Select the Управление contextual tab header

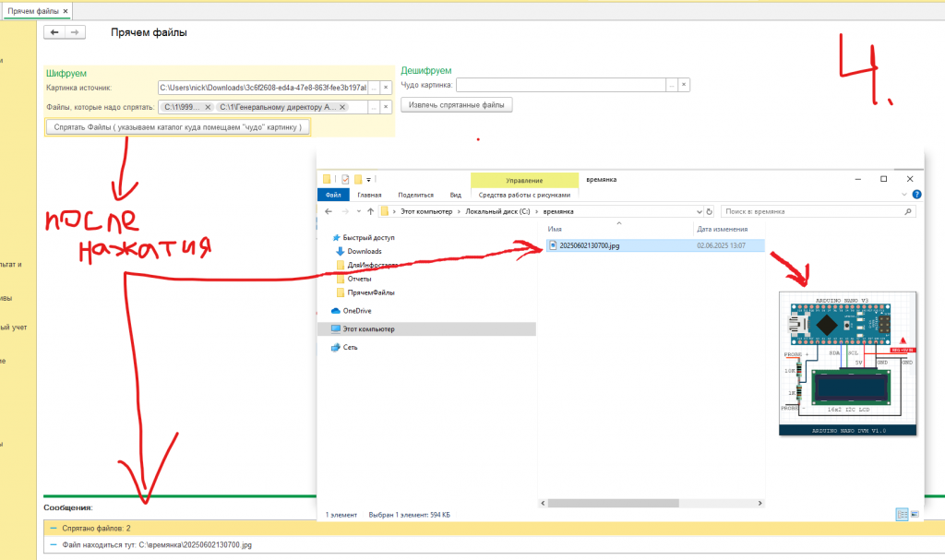click(524, 180)
